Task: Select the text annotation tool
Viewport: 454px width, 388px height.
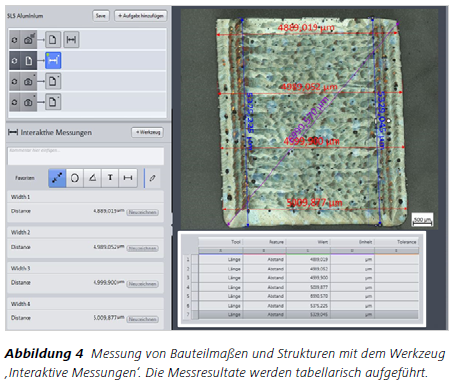Action: [110, 178]
